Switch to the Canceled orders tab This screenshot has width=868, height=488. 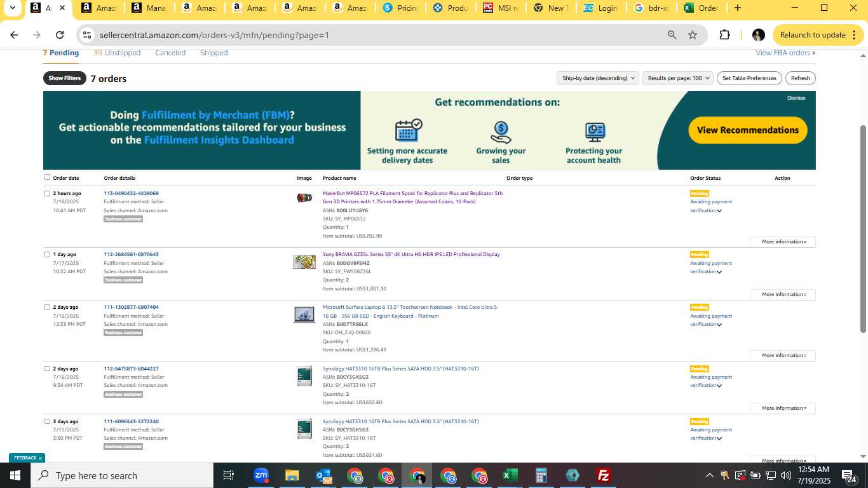pos(170,53)
